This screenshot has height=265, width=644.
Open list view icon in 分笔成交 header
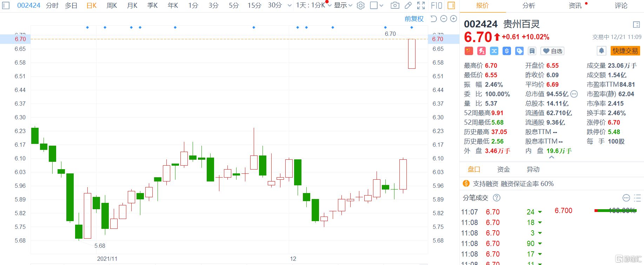click(637, 198)
